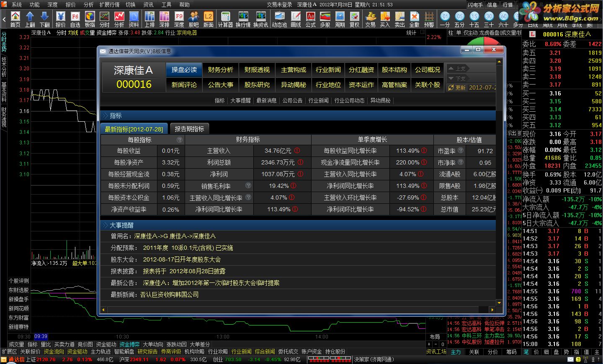Click the 换行情 switch quotes icon
Viewport: 603px width, 364px height.
243,19
